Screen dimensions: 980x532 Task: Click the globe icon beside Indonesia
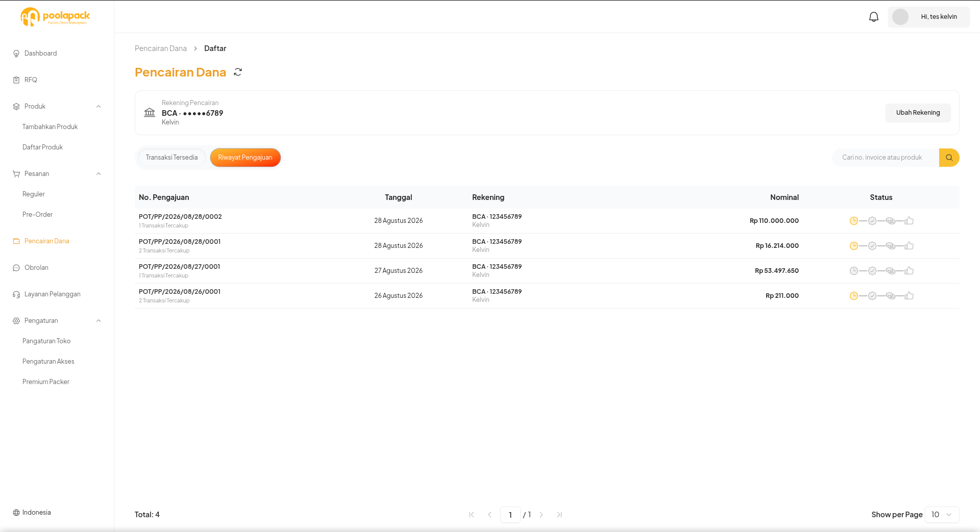coord(16,513)
